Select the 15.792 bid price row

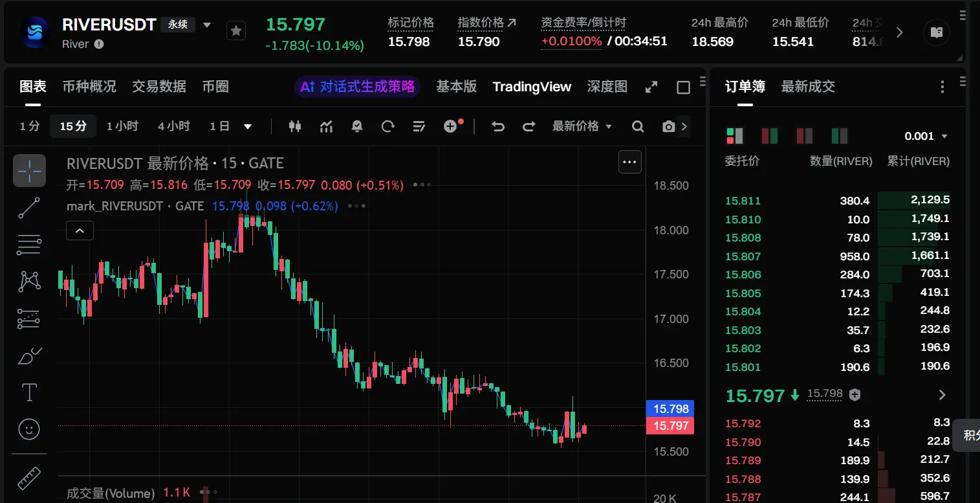pyautogui.click(x=837, y=423)
